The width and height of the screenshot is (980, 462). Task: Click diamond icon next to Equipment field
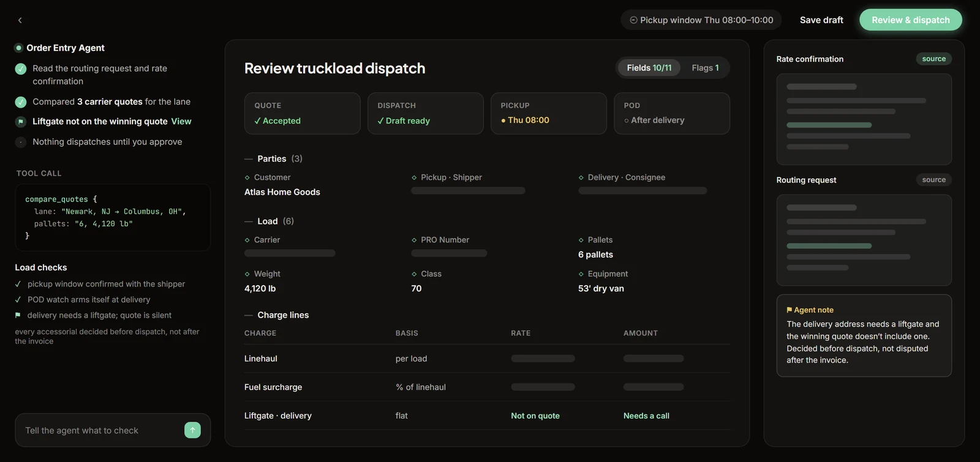pyautogui.click(x=581, y=274)
